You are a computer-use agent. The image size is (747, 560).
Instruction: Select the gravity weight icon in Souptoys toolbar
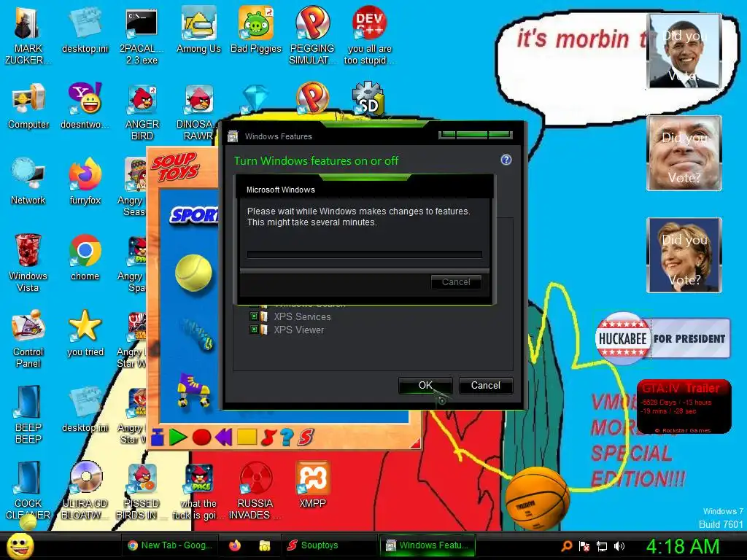click(x=158, y=437)
